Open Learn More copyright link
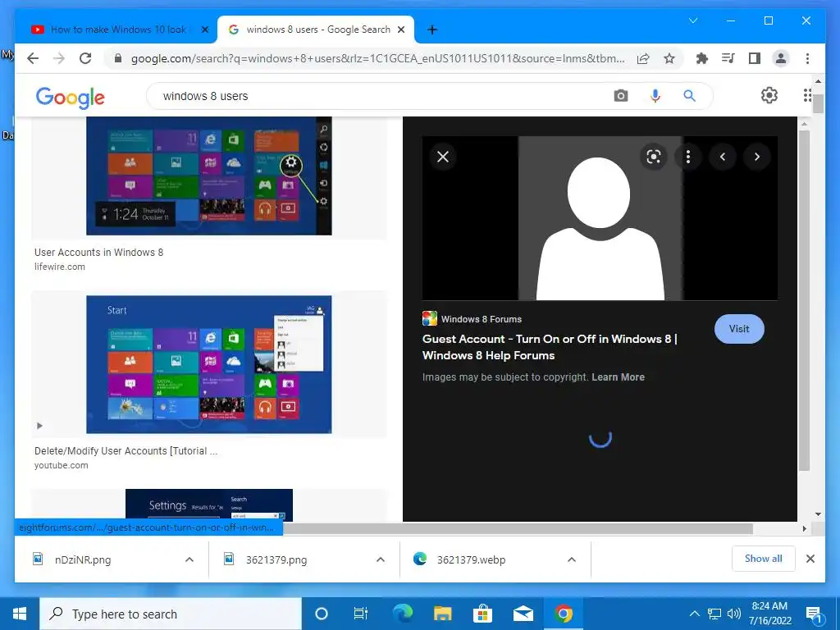The width and height of the screenshot is (840, 630). coord(618,377)
